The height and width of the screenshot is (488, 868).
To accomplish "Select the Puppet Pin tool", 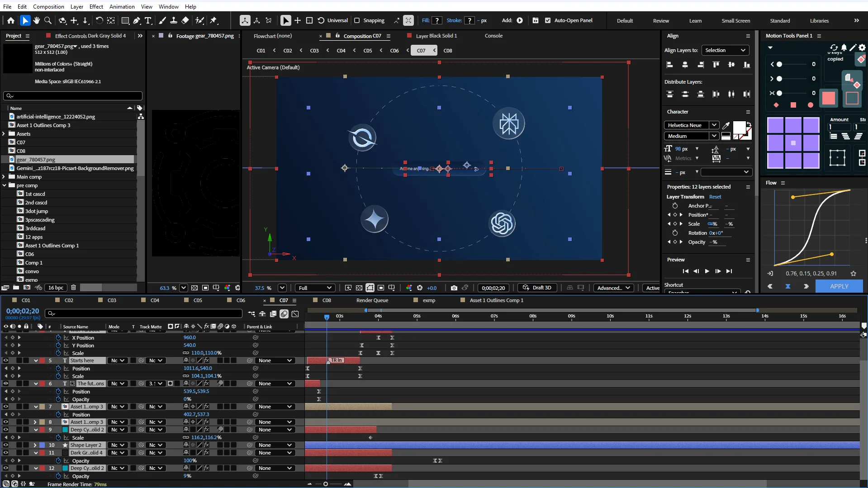I will pos(213,20).
